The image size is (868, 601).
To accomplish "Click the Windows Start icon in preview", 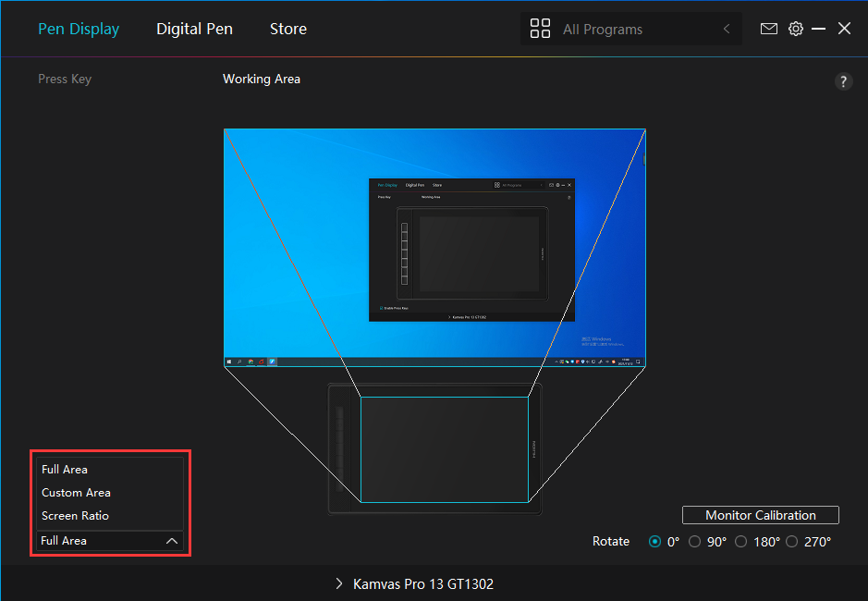I will click(x=228, y=362).
